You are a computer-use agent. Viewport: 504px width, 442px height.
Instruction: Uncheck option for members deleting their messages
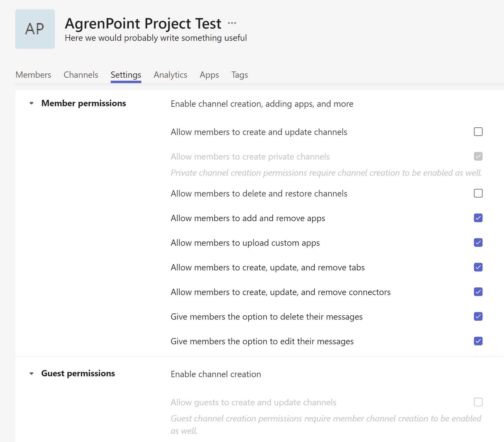coord(478,317)
